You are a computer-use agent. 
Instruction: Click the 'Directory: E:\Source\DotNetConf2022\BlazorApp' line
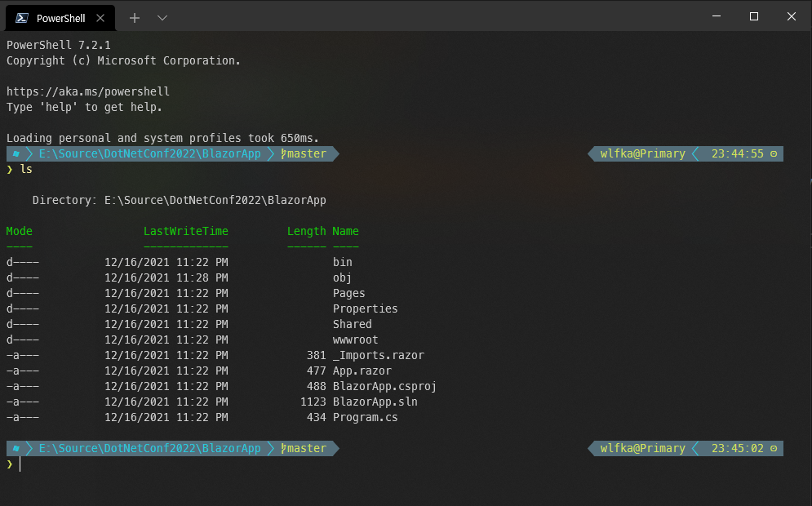pos(180,201)
